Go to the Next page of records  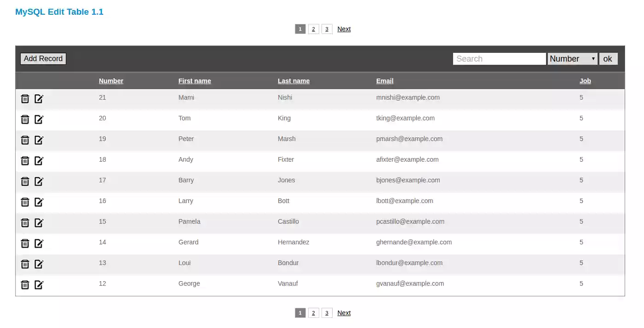[x=344, y=28]
